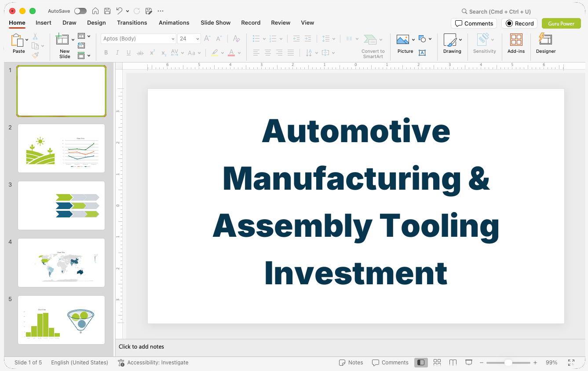The height and width of the screenshot is (371, 588).
Task: Open the Section dropdown
Action: point(84,55)
